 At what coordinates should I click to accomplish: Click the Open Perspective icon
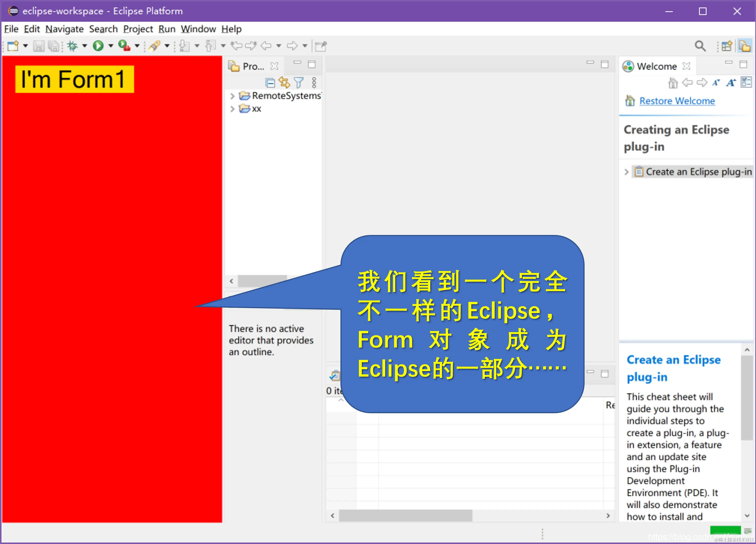pos(727,46)
